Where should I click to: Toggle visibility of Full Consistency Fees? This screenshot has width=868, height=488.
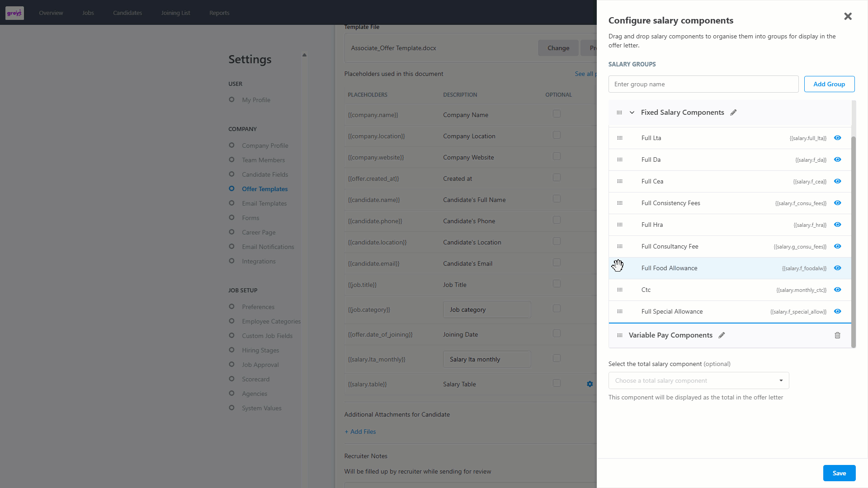(837, 203)
